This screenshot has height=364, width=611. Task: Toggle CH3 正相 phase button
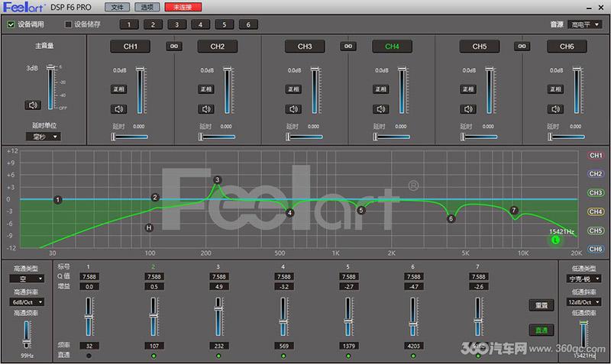tap(293, 89)
